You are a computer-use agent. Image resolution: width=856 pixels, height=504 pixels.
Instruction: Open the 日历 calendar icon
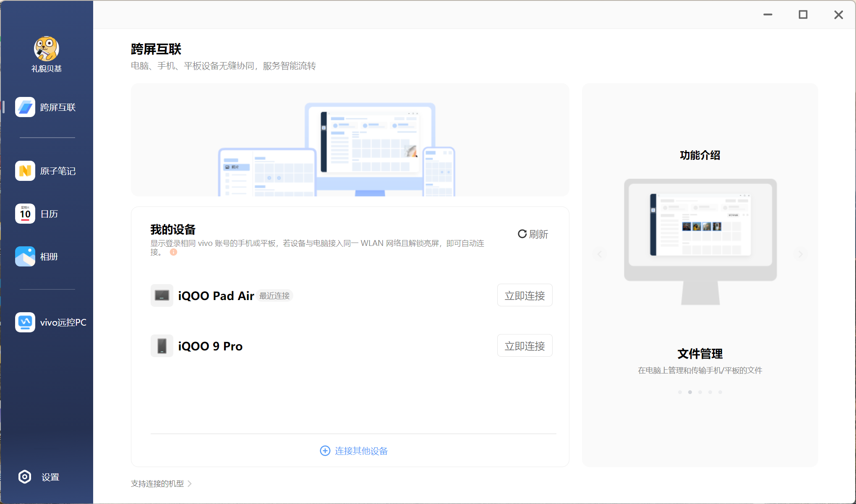pos(25,214)
